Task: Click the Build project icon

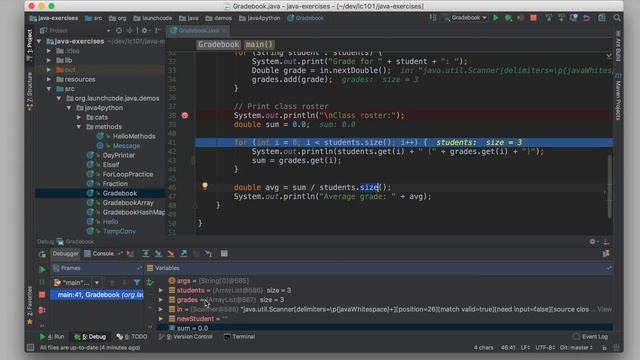Action: point(433,18)
